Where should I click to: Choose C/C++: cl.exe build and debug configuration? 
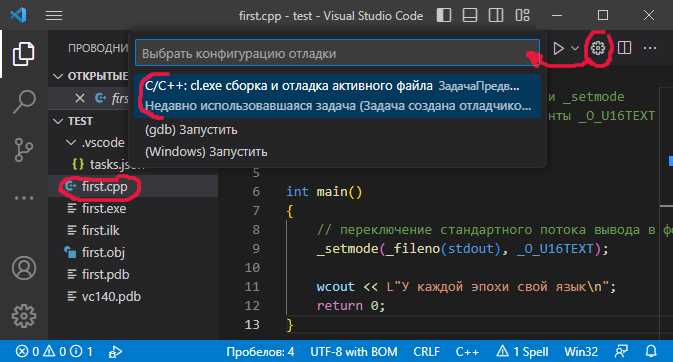[x=337, y=95]
